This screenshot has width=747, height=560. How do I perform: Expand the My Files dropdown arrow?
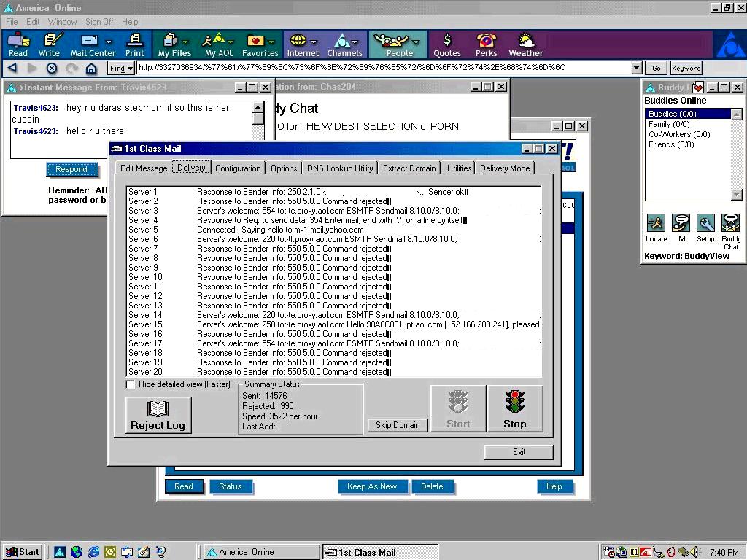pyautogui.click(x=185, y=42)
